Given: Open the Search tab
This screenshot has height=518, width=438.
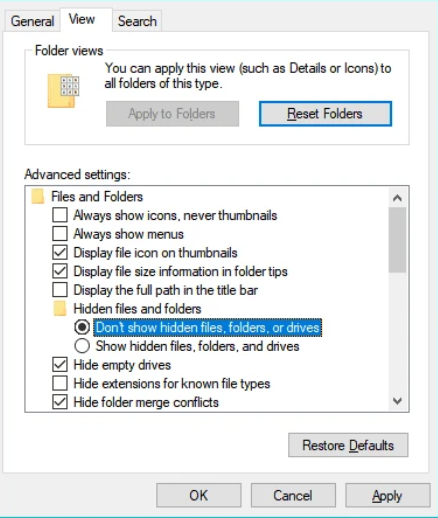Looking at the screenshot, I should [137, 21].
